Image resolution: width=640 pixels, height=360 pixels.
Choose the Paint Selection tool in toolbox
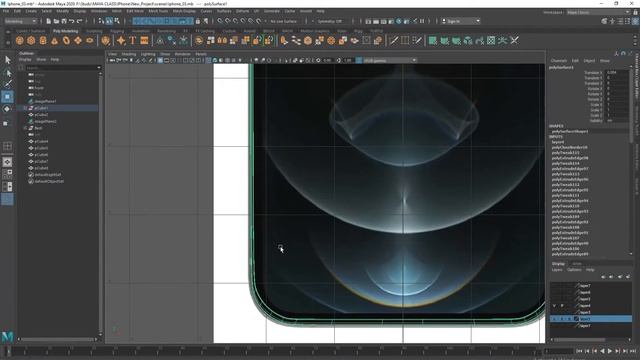coord(7,84)
